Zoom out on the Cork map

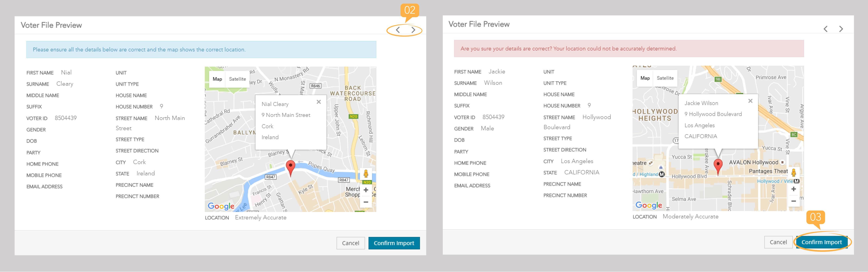[366, 202]
